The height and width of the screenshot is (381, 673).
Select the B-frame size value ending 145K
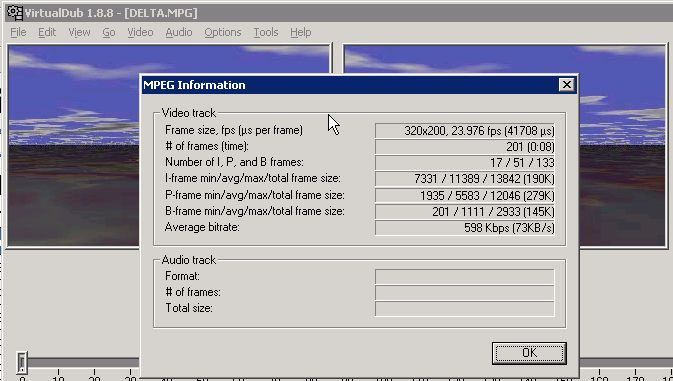(x=465, y=212)
